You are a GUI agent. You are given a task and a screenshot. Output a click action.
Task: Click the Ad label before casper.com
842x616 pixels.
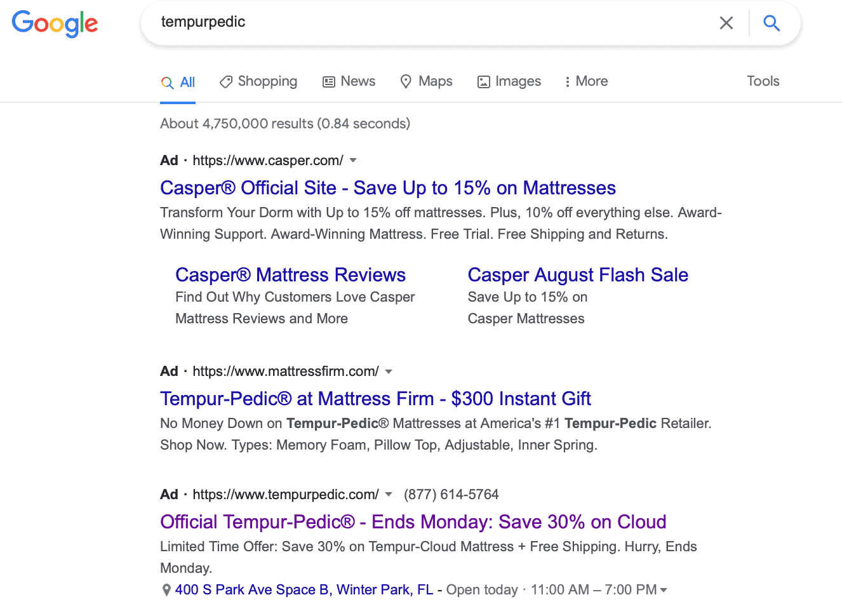point(169,161)
